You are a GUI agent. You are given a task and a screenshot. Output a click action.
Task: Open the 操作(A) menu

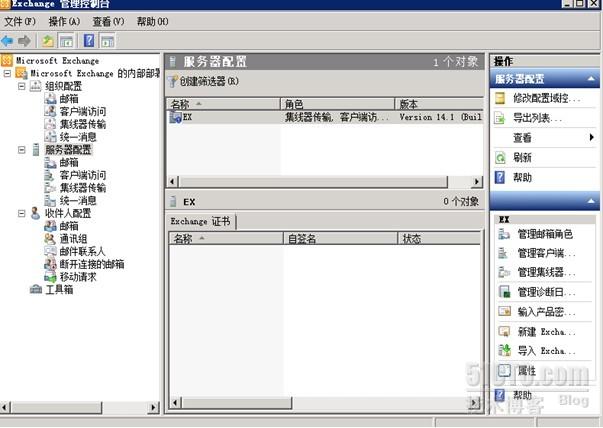coord(64,22)
